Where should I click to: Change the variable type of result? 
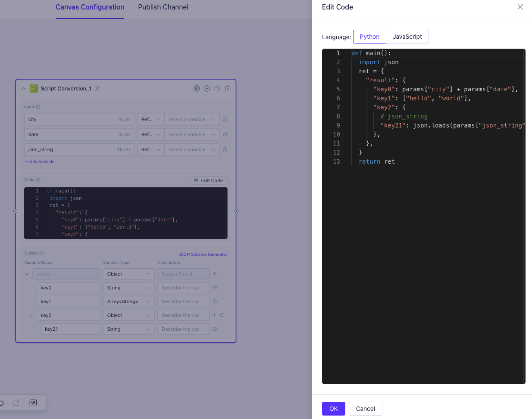pos(129,274)
